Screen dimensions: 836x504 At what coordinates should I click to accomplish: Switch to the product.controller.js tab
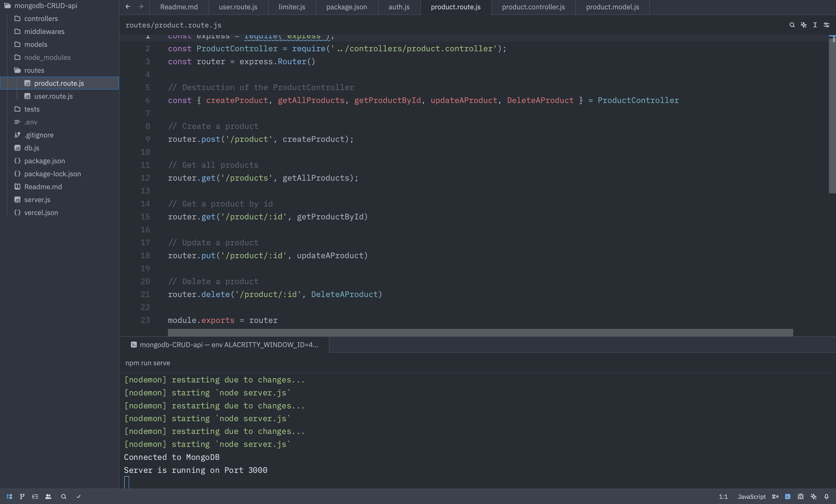[x=533, y=7]
